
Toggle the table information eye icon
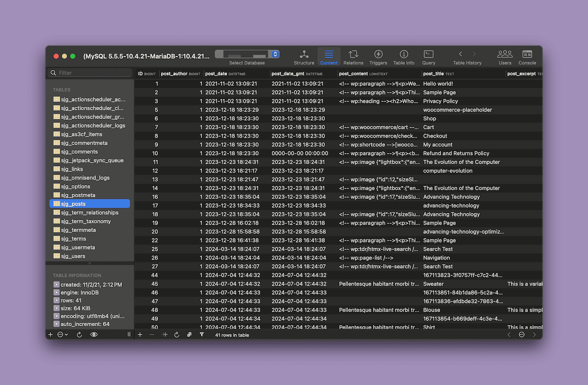94,335
